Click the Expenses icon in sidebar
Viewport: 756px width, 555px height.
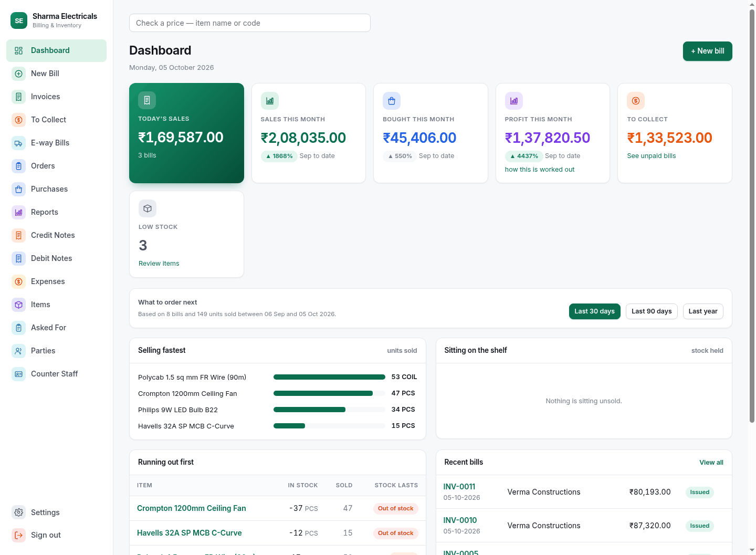pos(19,281)
